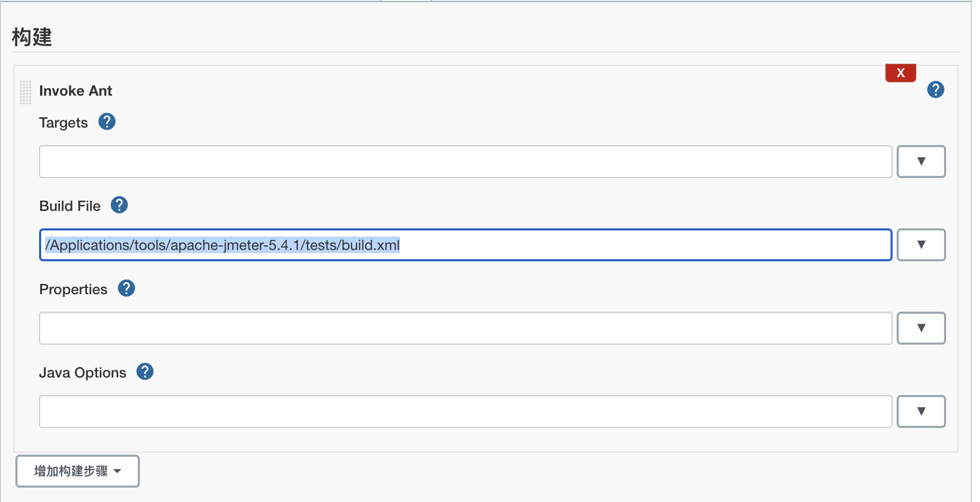Click the Java Options input box

pyautogui.click(x=465, y=411)
